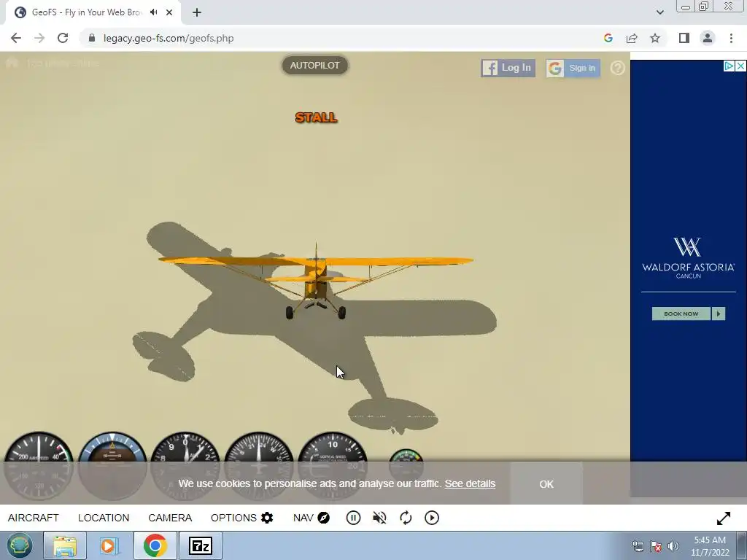Click the arrow beside BOOK NOW
This screenshot has height=560, width=747.
719,314
